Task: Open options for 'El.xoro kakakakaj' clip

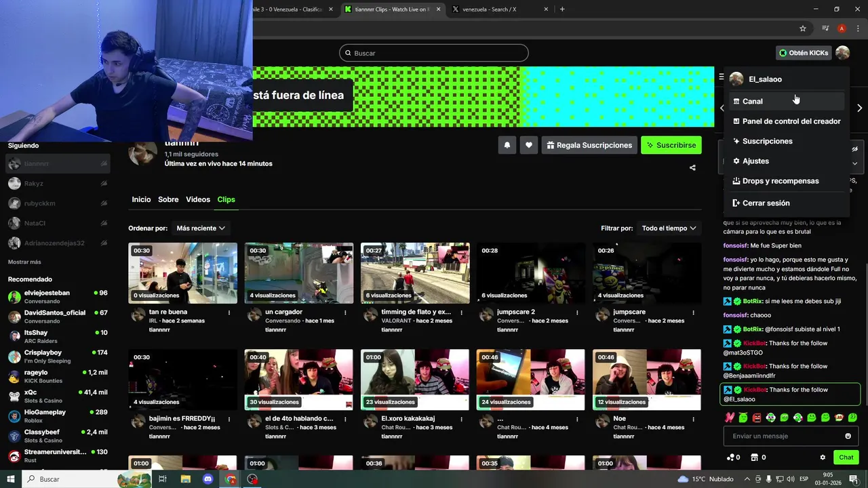Action: tap(461, 419)
